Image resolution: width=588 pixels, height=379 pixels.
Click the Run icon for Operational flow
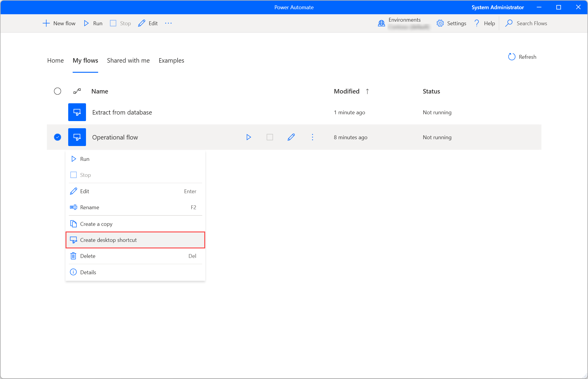[249, 137]
